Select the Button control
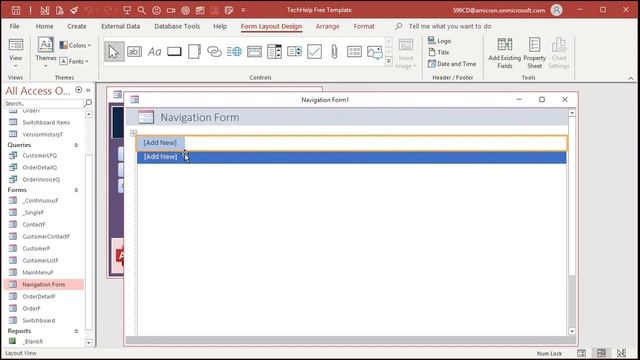 pyautogui.click(x=174, y=52)
